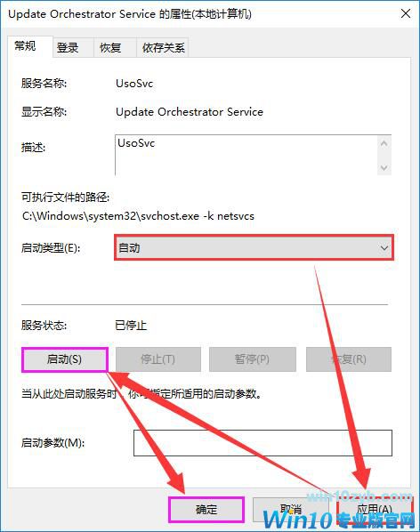Close the properties dialog with X
Image resolution: width=420 pixels, height=532 pixels.
point(406,14)
